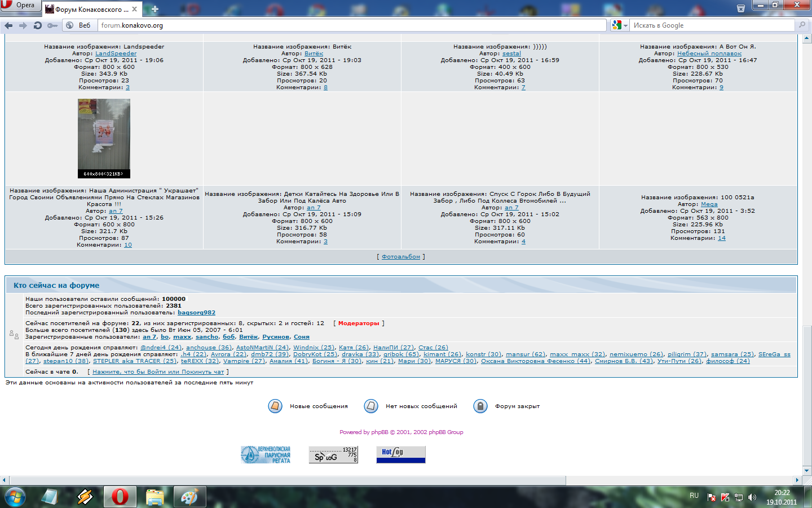Screen dimensions: 812x508
Task: Click the browser forward arrow
Action: click(23, 25)
